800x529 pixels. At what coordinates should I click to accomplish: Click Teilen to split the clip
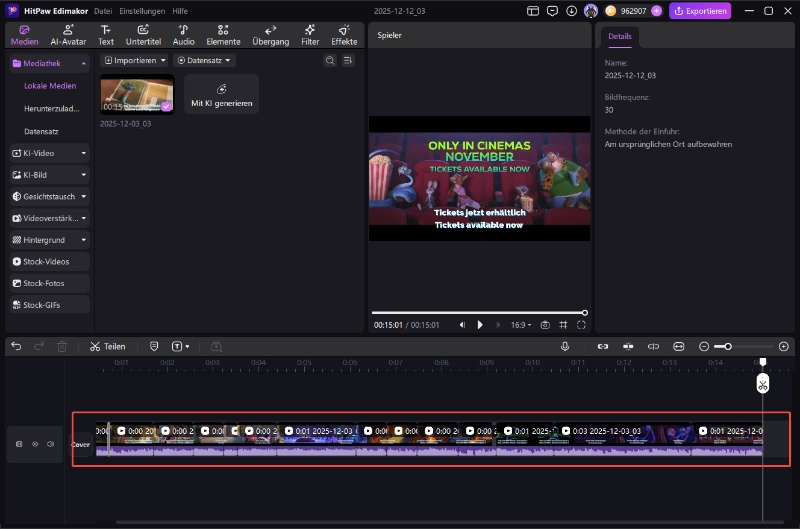(x=108, y=346)
